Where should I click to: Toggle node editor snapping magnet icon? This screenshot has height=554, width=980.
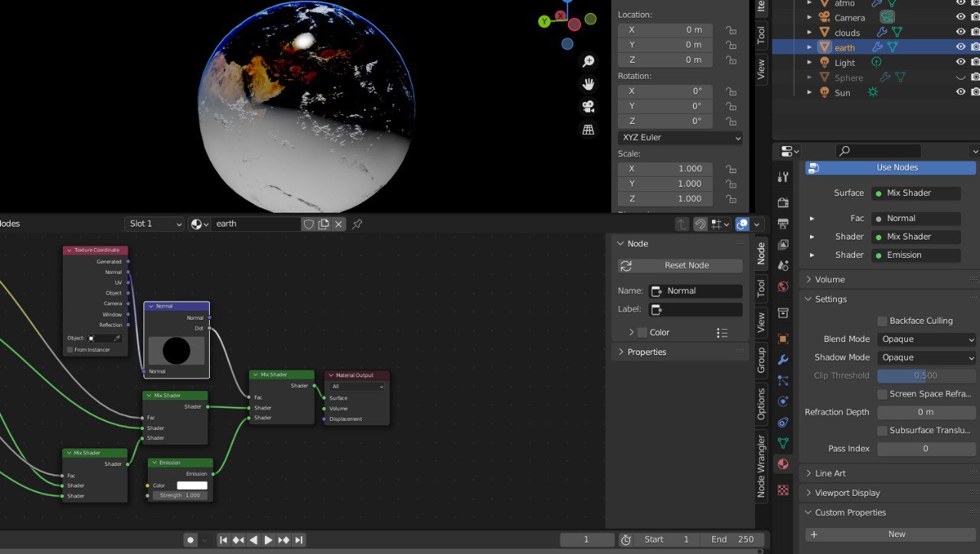pos(700,224)
